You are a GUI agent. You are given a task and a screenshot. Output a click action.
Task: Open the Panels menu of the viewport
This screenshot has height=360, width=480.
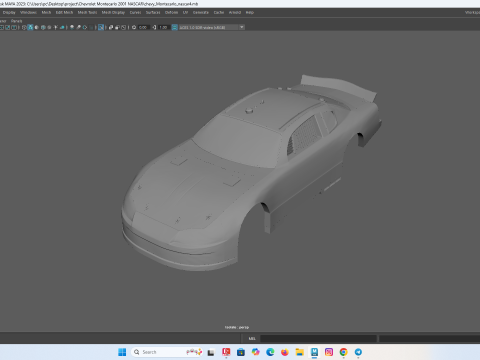coord(16,21)
